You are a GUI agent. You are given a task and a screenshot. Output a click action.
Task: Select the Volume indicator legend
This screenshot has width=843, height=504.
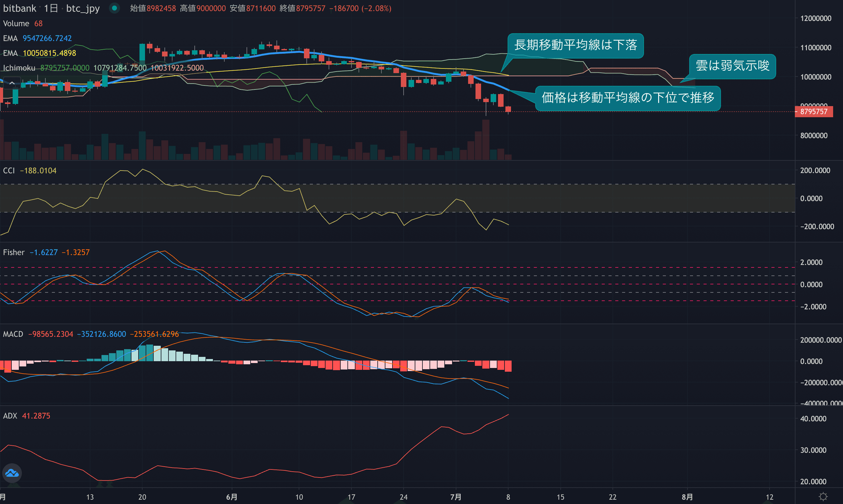pos(16,23)
